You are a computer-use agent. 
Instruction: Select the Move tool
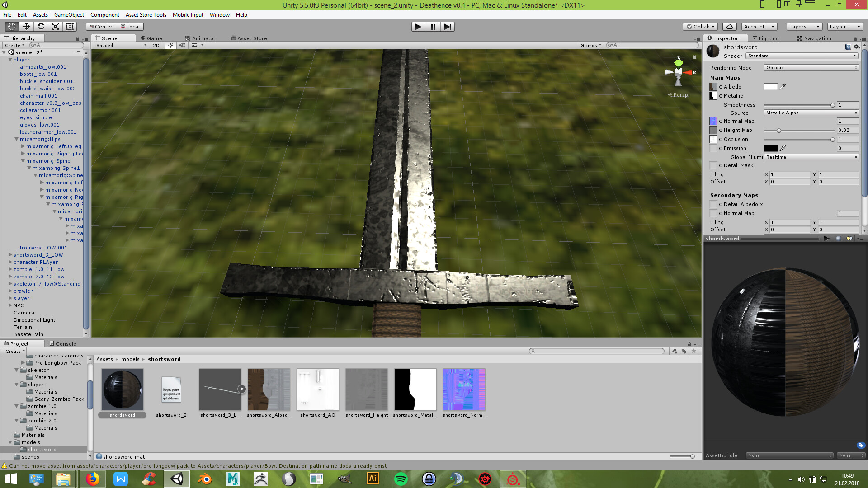(x=26, y=27)
